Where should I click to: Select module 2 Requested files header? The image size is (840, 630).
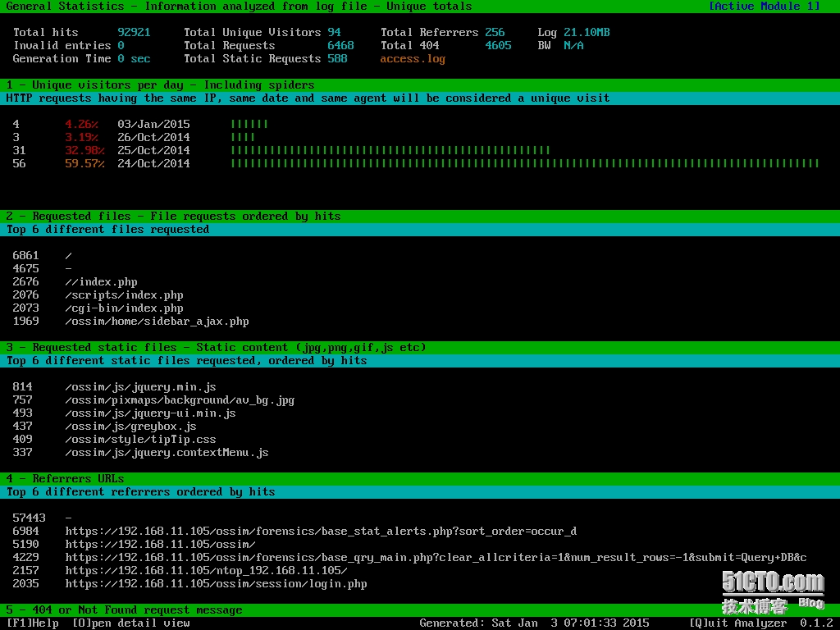coord(420,216)
